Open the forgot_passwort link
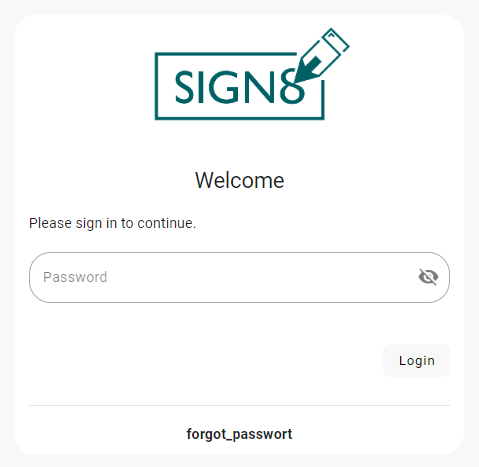Viewport: 479px width, 467px height. (239, 434)
